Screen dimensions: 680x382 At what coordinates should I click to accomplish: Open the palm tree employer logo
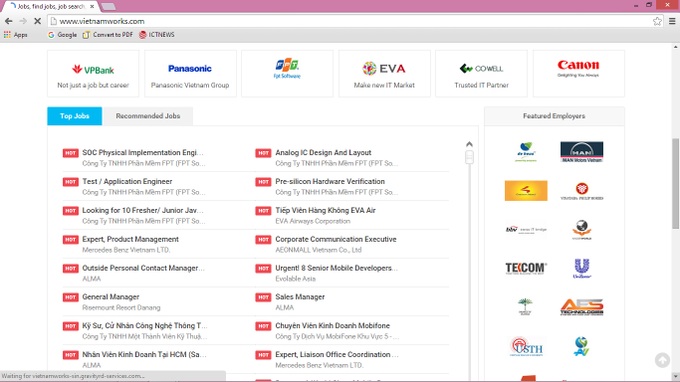525,307
